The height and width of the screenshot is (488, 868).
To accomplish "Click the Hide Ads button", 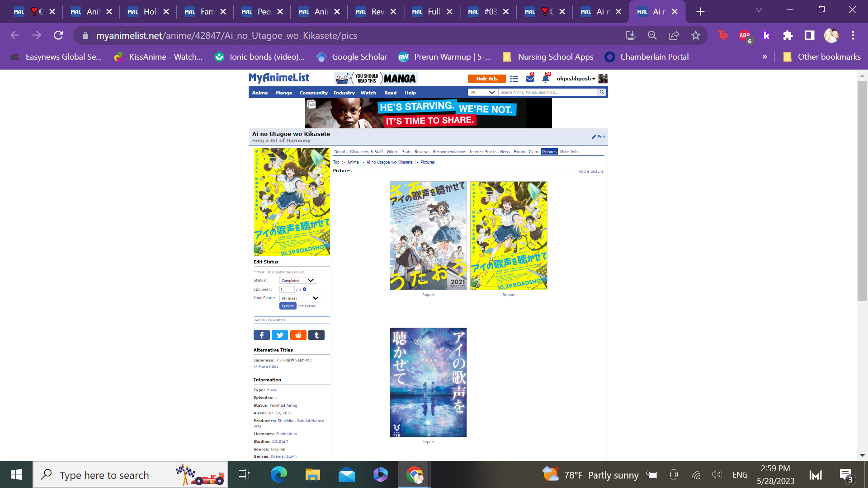I will [x=486, y=79].
